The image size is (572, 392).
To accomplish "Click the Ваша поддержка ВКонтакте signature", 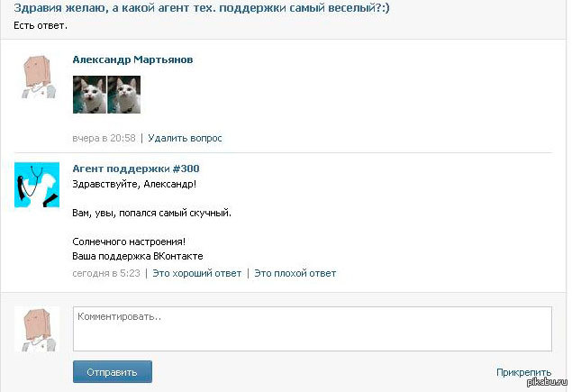I will (138, 256).
